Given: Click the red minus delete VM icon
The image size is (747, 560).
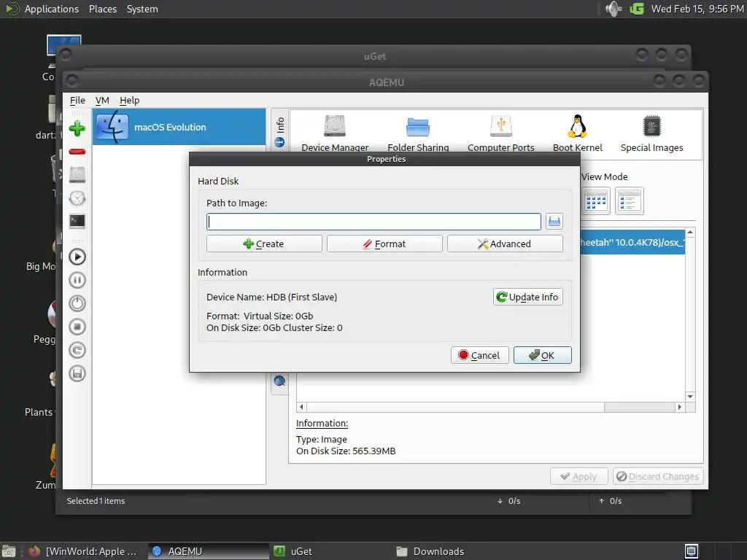Looking at the screenshot, I should [x=77, y=152].
